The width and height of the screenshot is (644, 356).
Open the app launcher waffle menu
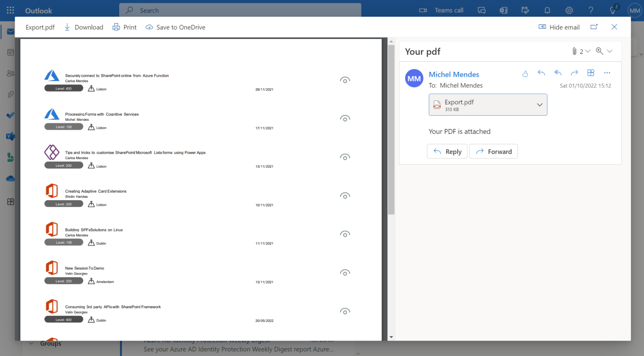point(10,10)
